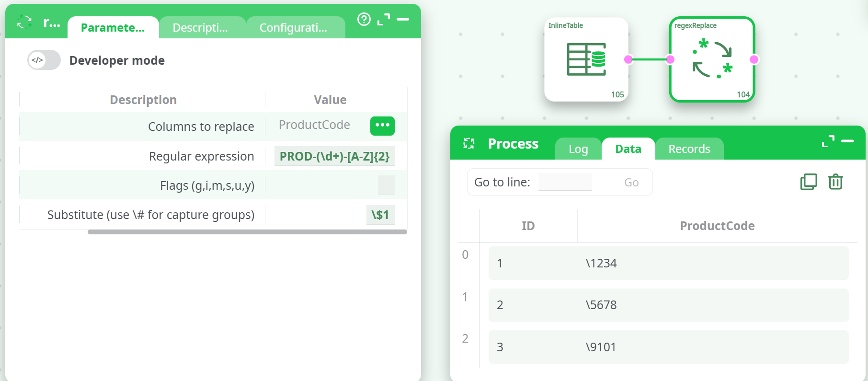
Task: Click the horizontal scrollbar under the parameters table
Action: pos(247,232)
